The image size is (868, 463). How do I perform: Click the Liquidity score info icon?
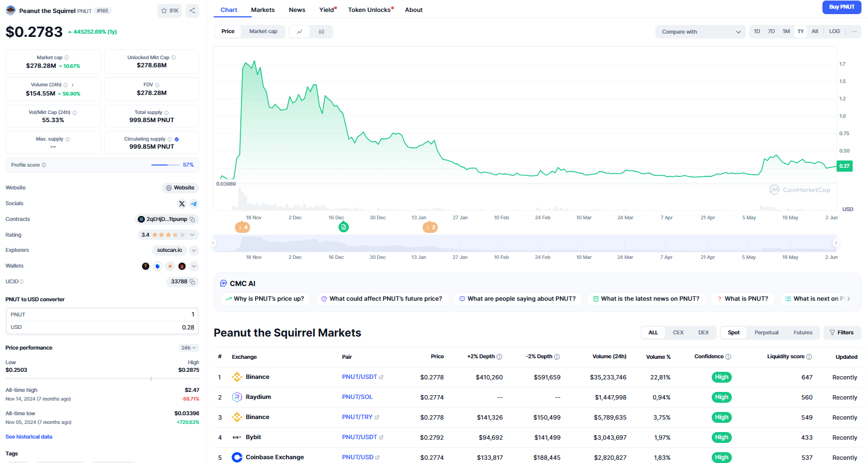[x=809, y=357]
